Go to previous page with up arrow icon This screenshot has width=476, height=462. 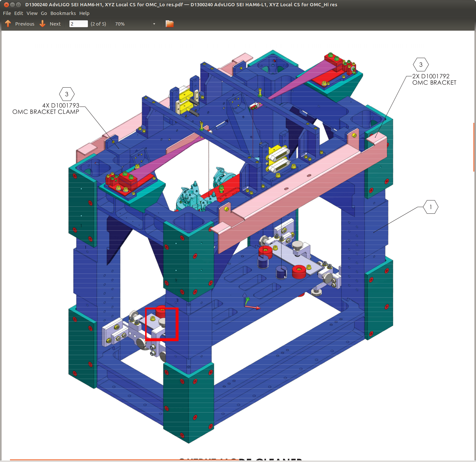[8, 24]
